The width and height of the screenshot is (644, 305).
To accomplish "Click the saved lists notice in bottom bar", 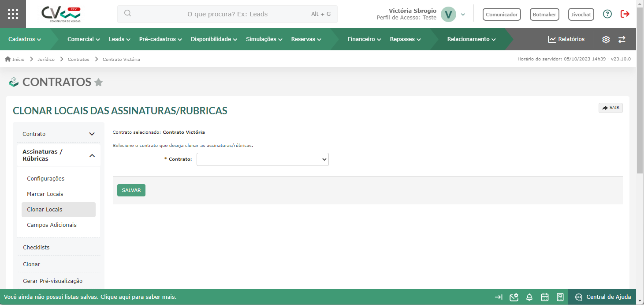I will pyautogui.click(x=90, y=297).
